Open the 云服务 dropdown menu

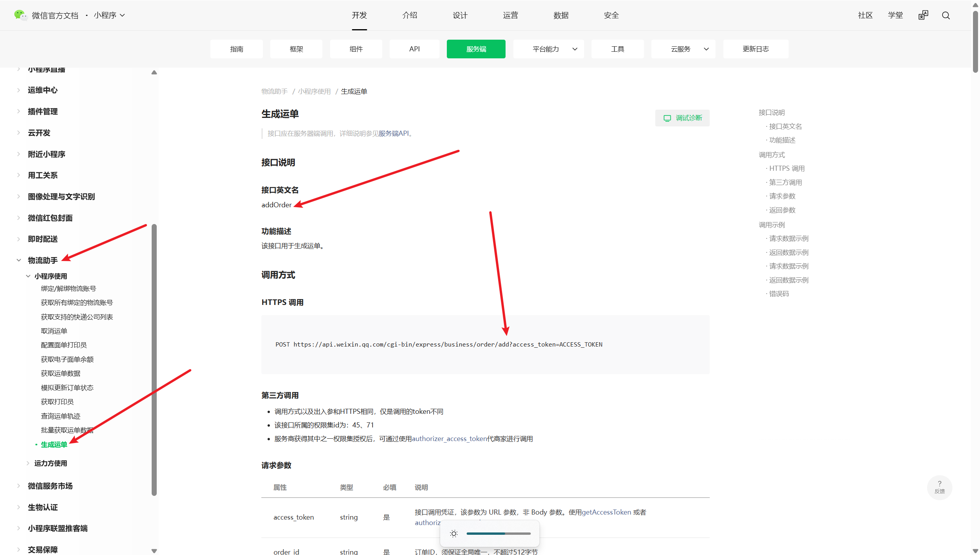coord(683,49)
